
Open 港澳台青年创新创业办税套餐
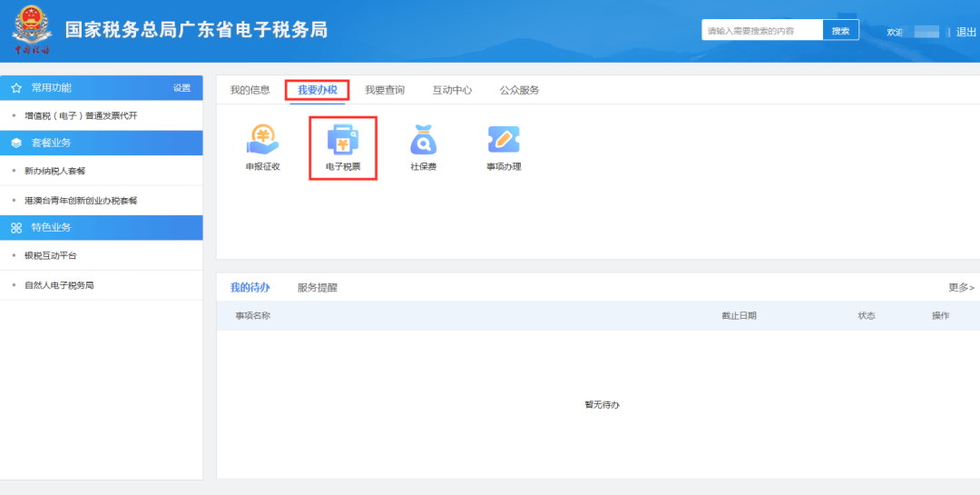coord(81,201)
